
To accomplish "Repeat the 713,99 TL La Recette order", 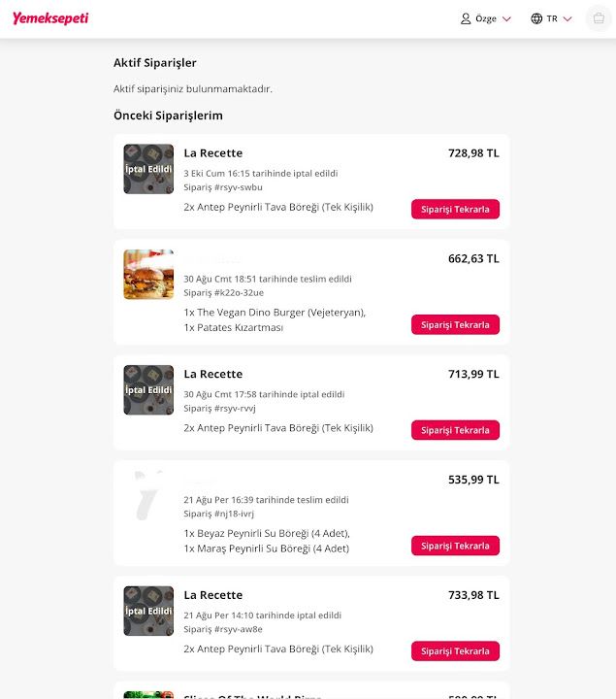I will pos(455,430).
